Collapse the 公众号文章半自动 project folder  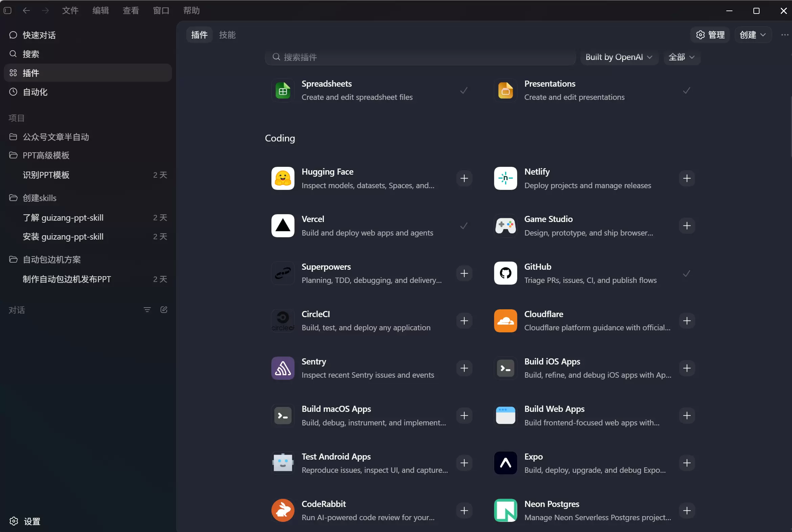88,137
